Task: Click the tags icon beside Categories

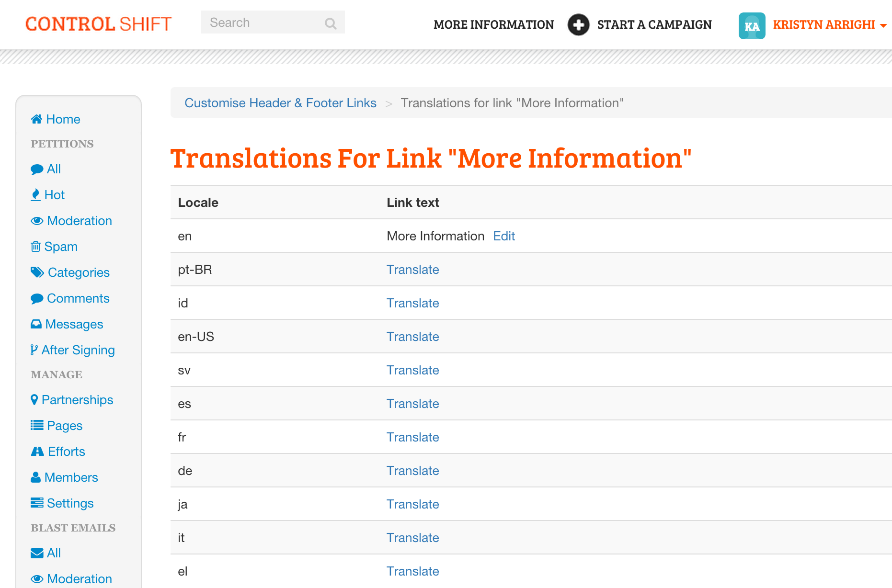Action: click(37, 272)
